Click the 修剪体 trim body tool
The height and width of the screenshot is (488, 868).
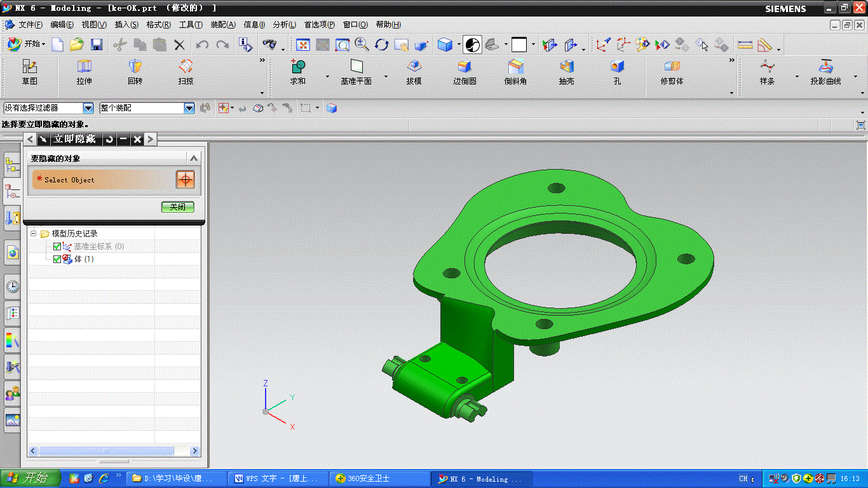point(672,72)
